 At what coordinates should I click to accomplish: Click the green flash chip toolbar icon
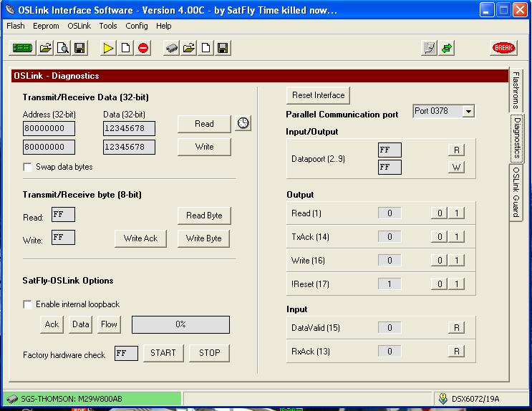click(x=22, y=48)
